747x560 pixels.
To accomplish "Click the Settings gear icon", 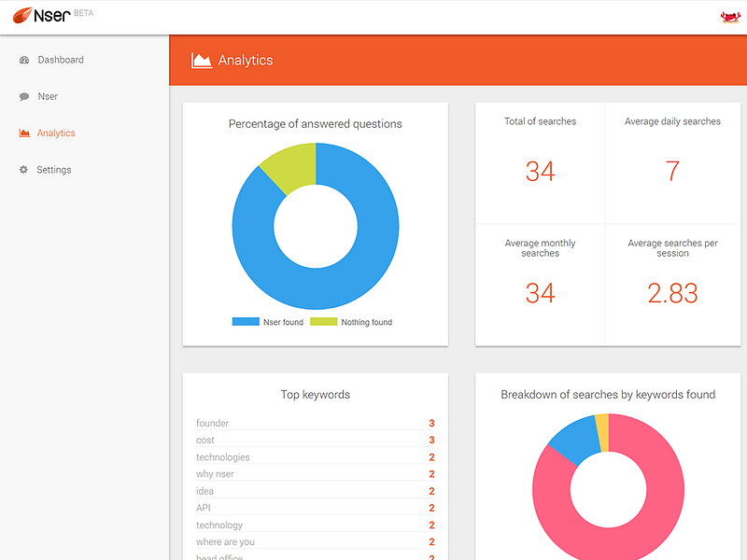I will (23, 170).
